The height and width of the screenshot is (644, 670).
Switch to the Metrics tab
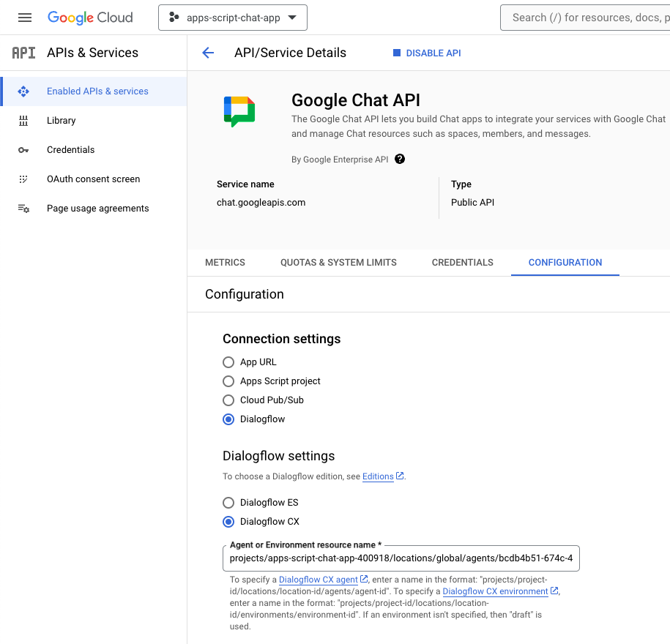(x=225, y=263)
